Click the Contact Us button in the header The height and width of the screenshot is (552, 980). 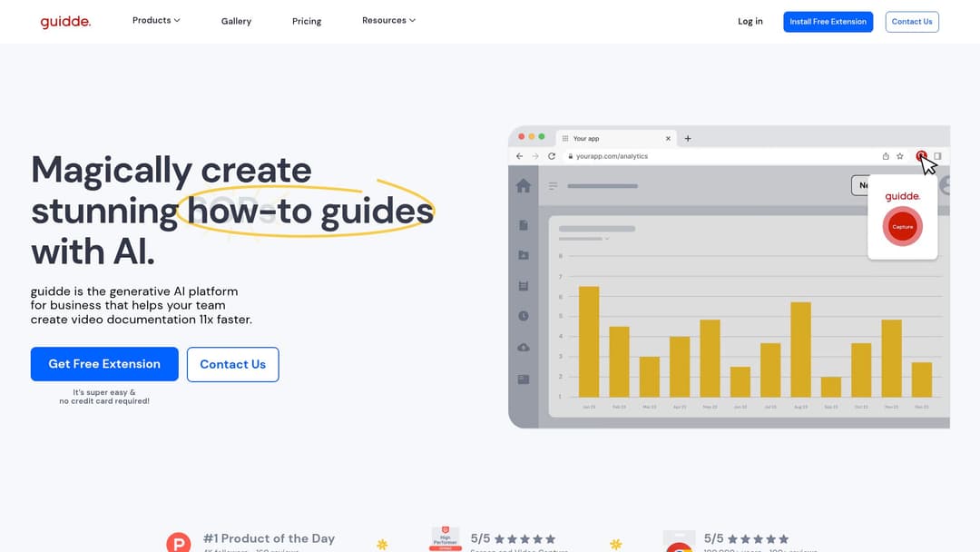pos(912,22)
